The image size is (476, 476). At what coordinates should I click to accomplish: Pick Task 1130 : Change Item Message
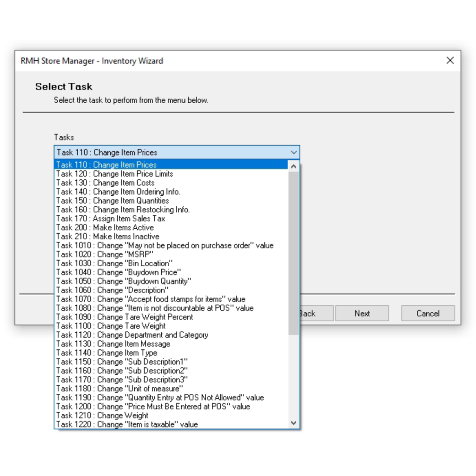[171, 344]
